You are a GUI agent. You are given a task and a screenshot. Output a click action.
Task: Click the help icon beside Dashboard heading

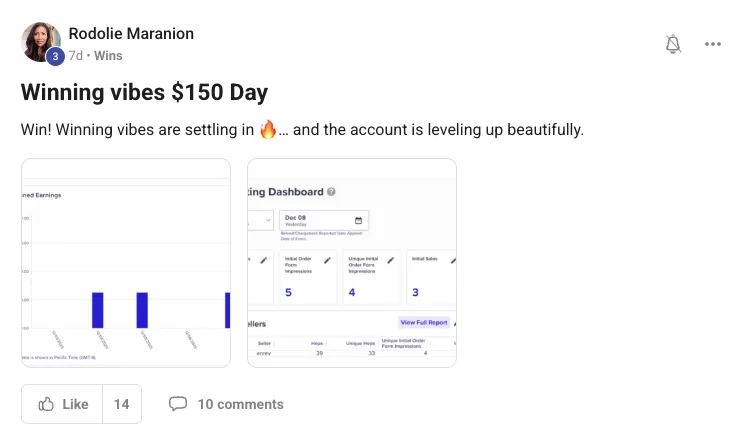tap(331, 192)
